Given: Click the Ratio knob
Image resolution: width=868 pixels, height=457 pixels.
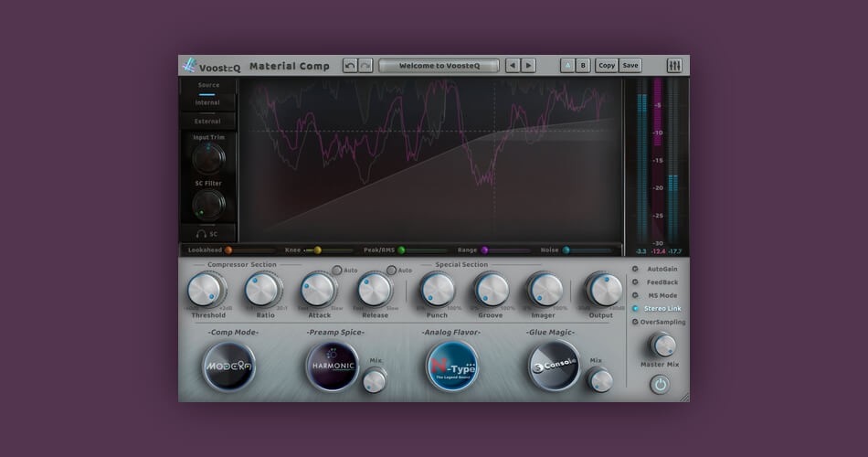Looking at the screenshot, I should click(x=261, y=290).
